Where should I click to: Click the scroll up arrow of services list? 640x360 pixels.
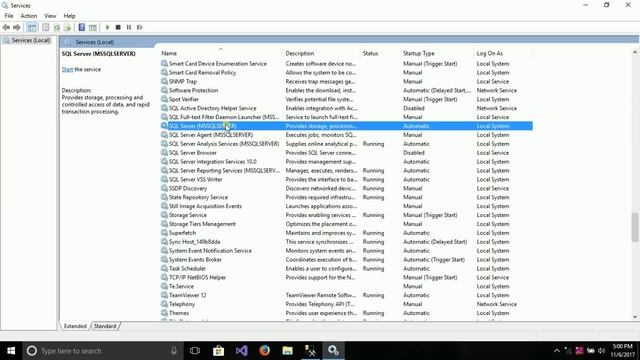click(635, 52)
